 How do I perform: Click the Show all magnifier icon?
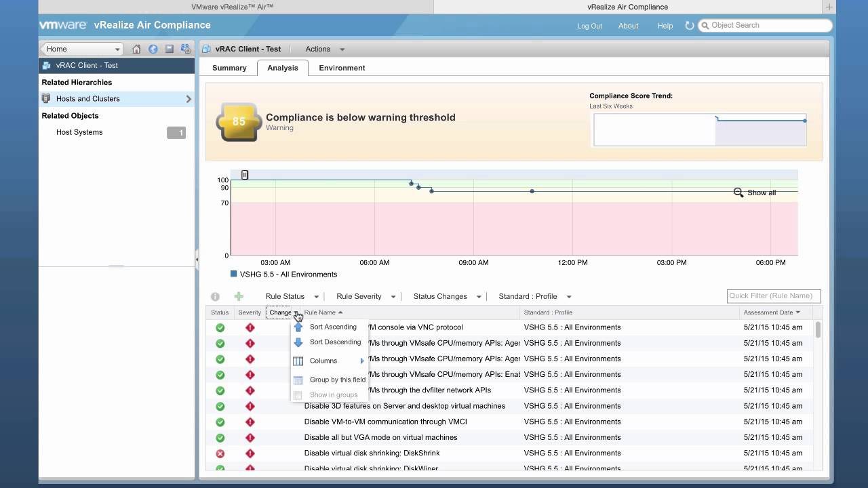click(x=738, y=192)
